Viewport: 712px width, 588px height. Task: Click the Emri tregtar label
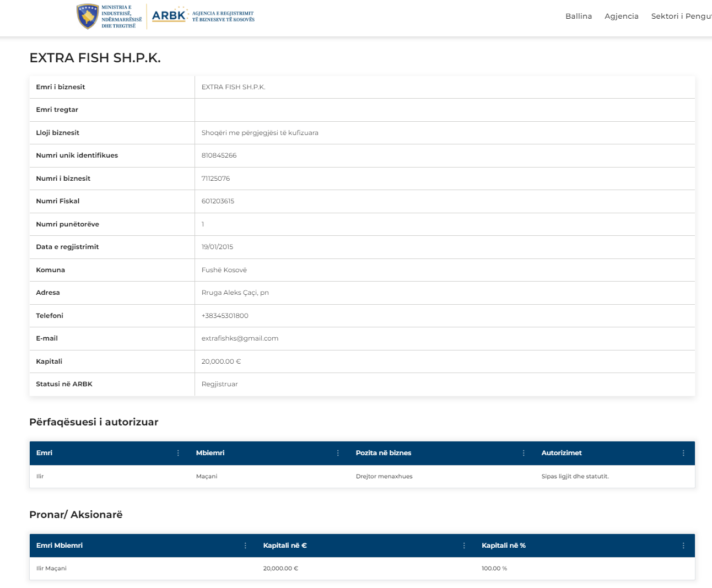pos(57,110)
